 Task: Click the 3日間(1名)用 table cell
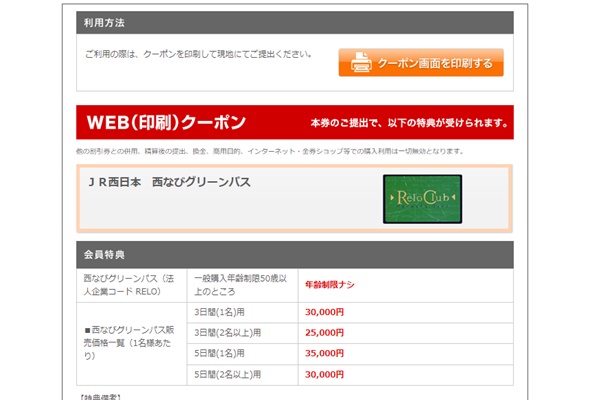click(243, 312)
